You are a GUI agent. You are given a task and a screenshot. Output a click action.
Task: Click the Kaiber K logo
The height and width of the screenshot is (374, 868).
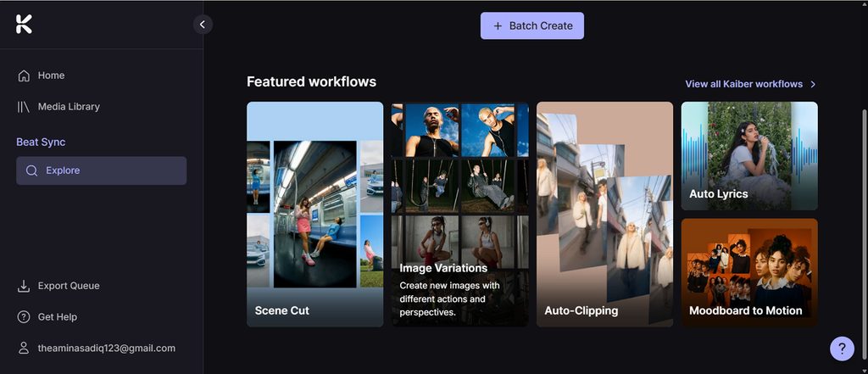24,25
